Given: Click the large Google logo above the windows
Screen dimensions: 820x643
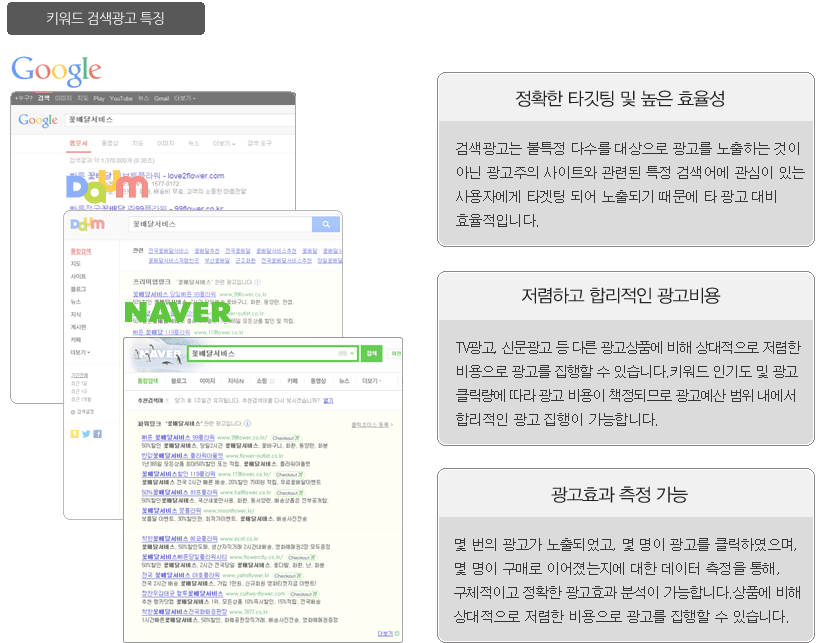Looking at the screenshot, I should (x=56, y=71).
